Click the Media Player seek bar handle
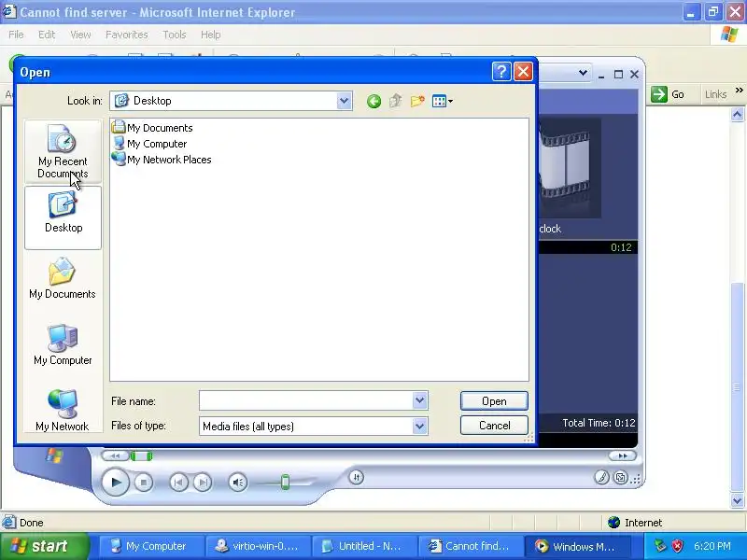This screenshot has width=747, height=560. (x=142, y=456)
